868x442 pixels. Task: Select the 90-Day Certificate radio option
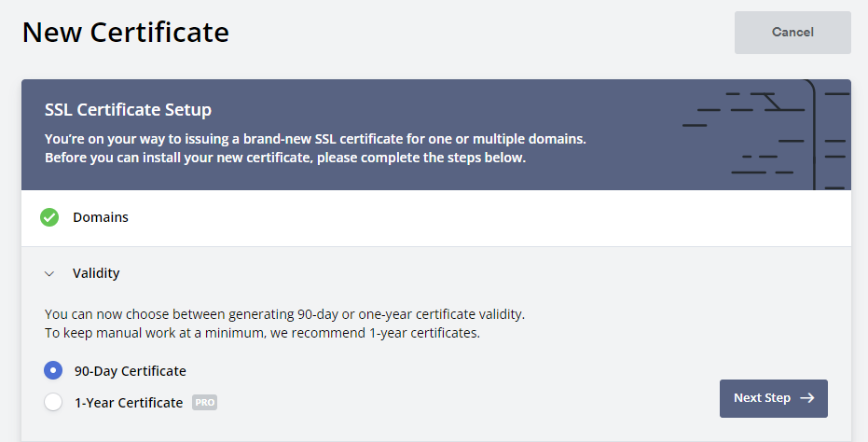click(x=53, y=370)
